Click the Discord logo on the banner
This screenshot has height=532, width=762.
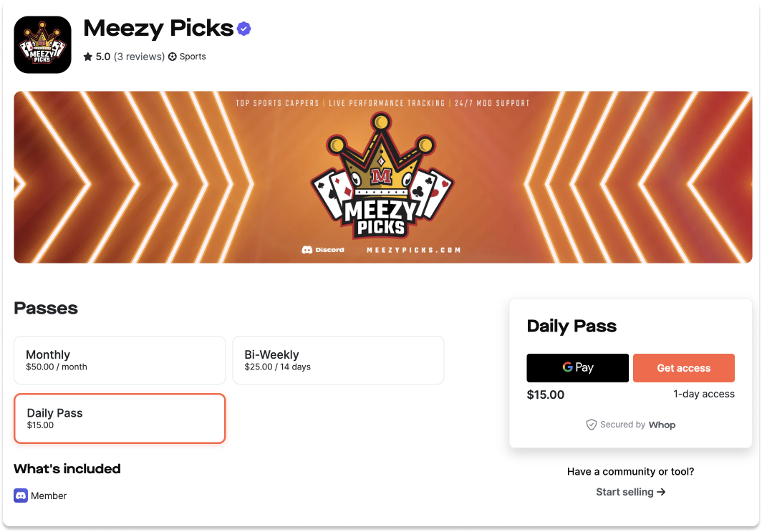307,251
